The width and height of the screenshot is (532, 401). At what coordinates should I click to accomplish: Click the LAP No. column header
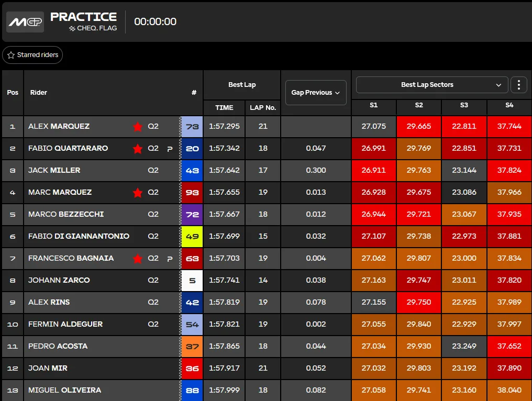[263, 107]
